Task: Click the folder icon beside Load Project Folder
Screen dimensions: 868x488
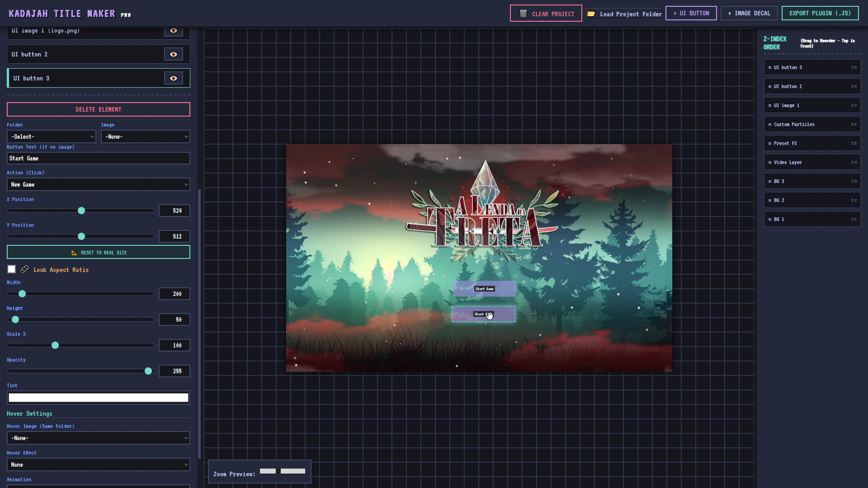Action: pyautogui.click(x=591, y=14)
